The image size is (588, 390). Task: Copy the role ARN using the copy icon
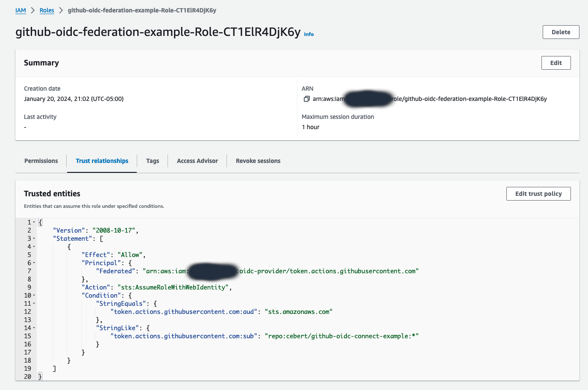pos(306,98)
